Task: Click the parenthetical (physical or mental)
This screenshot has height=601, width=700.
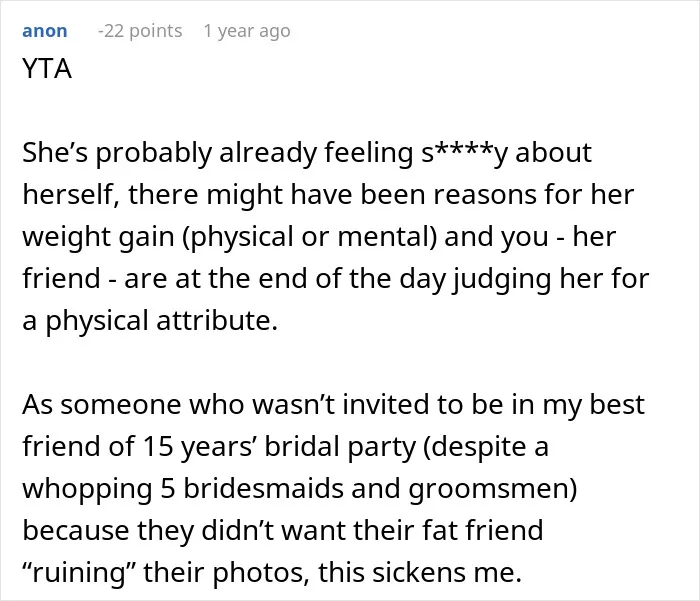Action: [x=310, y=237]
